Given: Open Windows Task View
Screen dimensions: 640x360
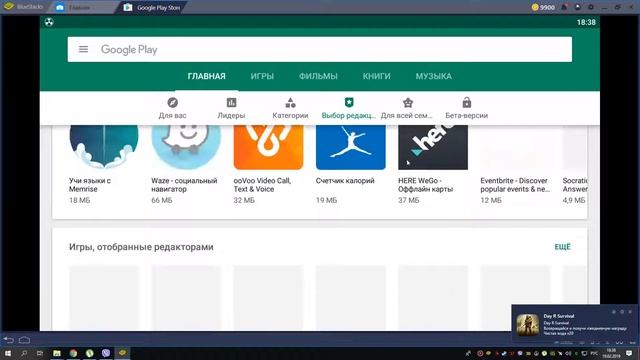Looking at the screenshot, I should click(40, 353).
